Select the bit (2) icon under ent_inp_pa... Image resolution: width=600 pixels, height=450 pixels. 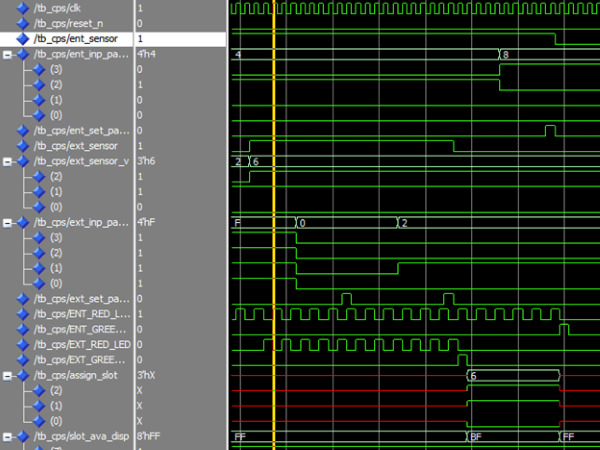[x=39, y=85]
